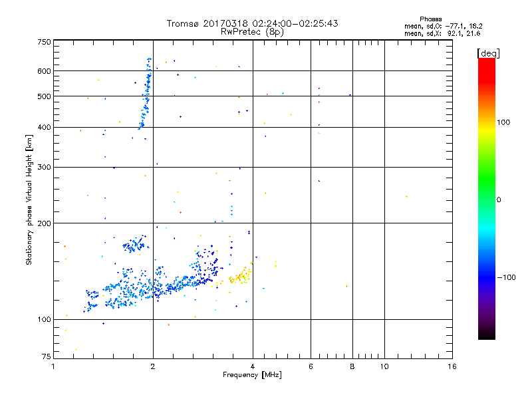Viewport: 532px width, 399px height.
Task: Click the vertical blue trace near 2 MHz
Action: coord(146,94)
